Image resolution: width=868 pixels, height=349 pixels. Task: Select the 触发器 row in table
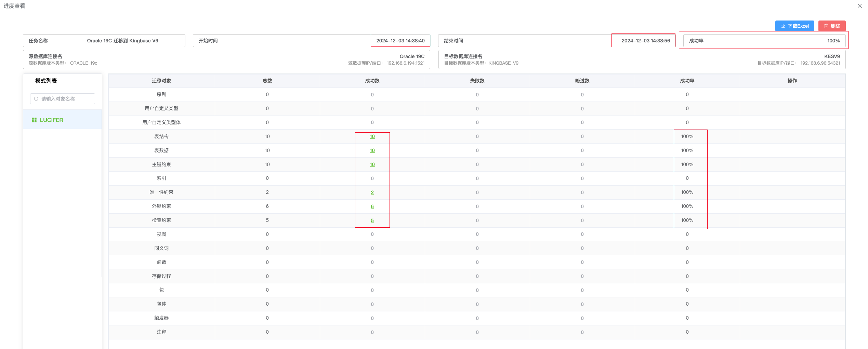161,318
